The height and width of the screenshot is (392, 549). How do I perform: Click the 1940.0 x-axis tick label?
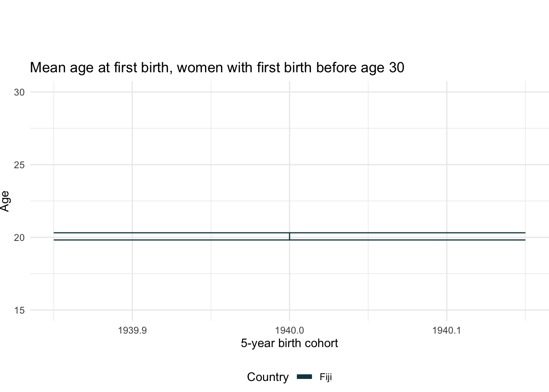289,330
